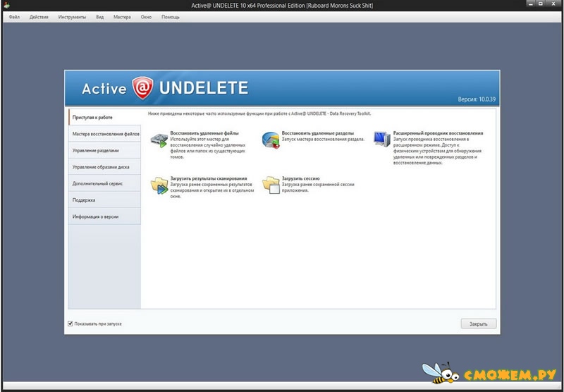
Task: Open the Инструменты menu
Action: [x=73, y=17]
